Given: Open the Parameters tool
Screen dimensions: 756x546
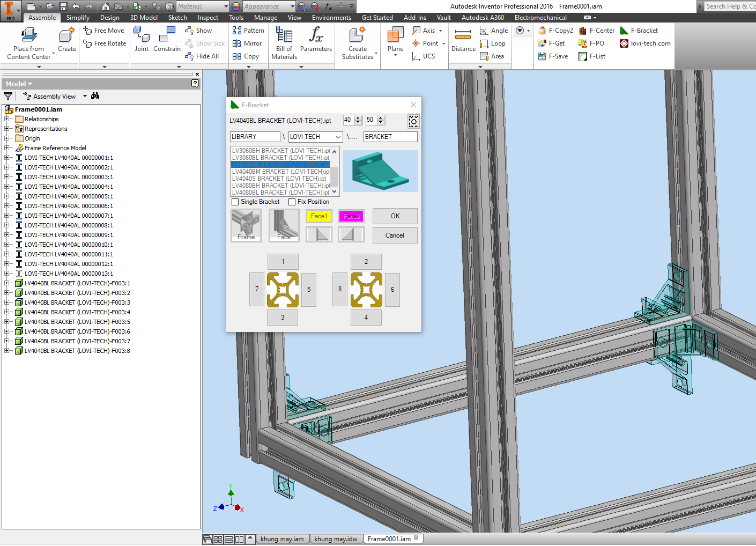Looking at the screenshot, I should (x=316, y=40).
